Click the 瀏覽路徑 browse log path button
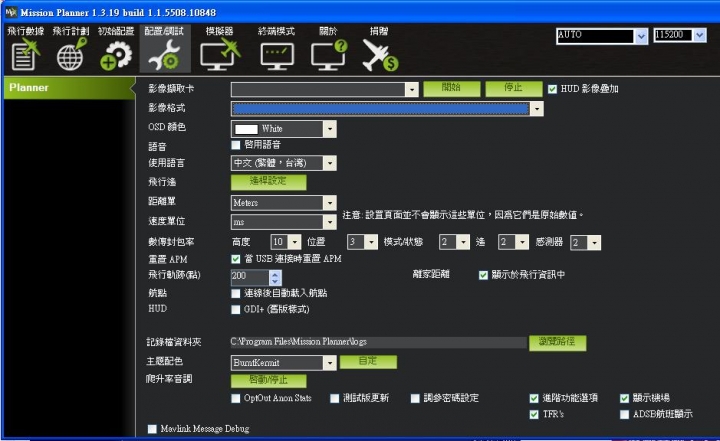720x441 pixels. (x=557, y=342)
